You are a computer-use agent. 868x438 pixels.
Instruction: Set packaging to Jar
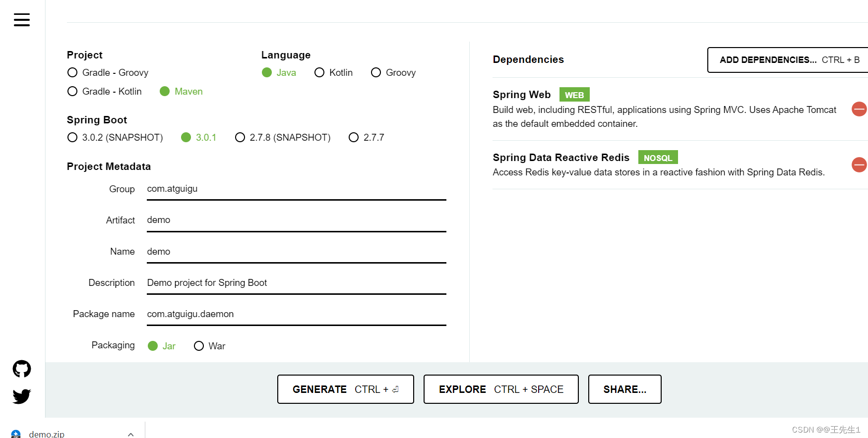[x=162, y=346]
